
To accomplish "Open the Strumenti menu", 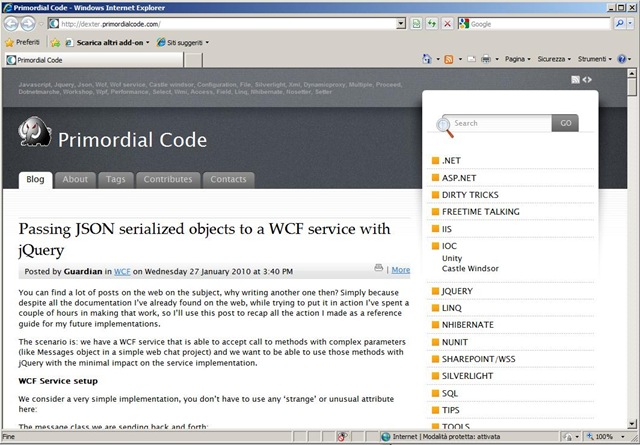I will (x=595, y=59).
